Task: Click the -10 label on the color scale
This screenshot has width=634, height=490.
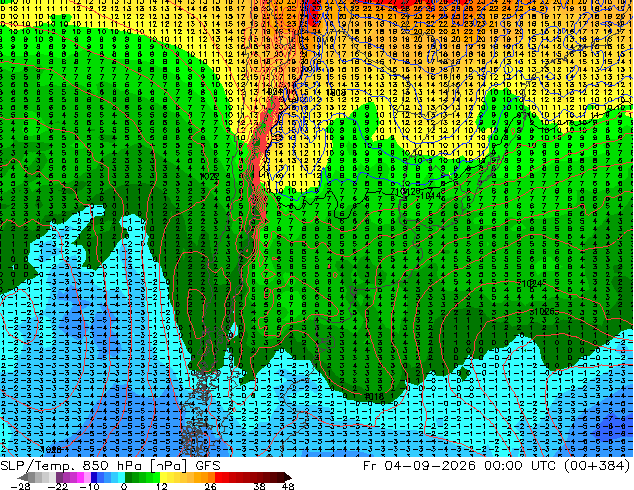Action: coord(89,486)
